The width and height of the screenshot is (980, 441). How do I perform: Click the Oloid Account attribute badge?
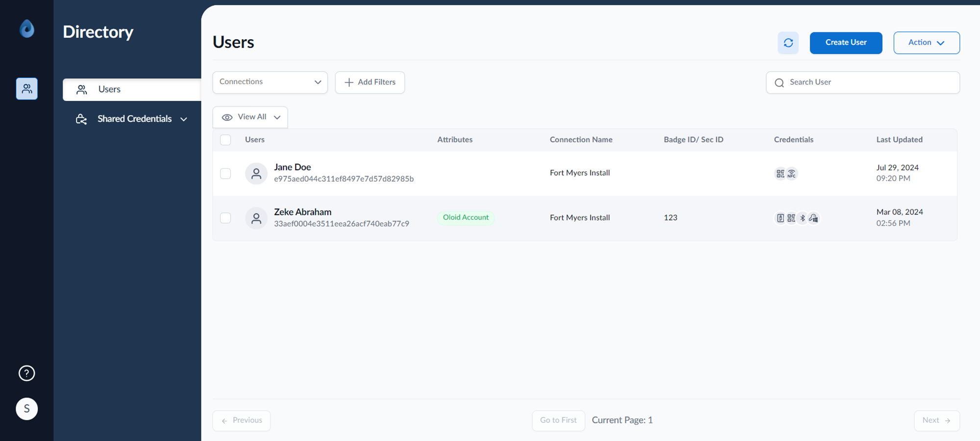466,217
